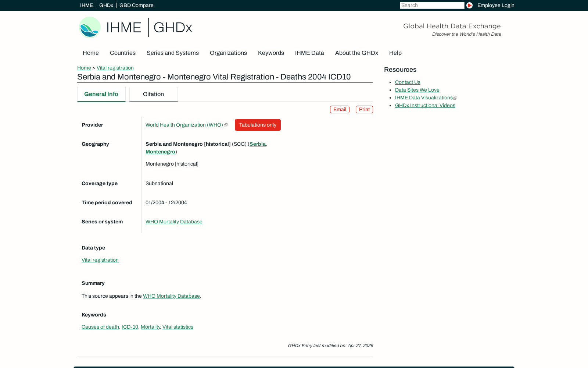The height and width of the screenshot is (368, 588).
Task: Open Employee Login
Action: tap(496, 5)
